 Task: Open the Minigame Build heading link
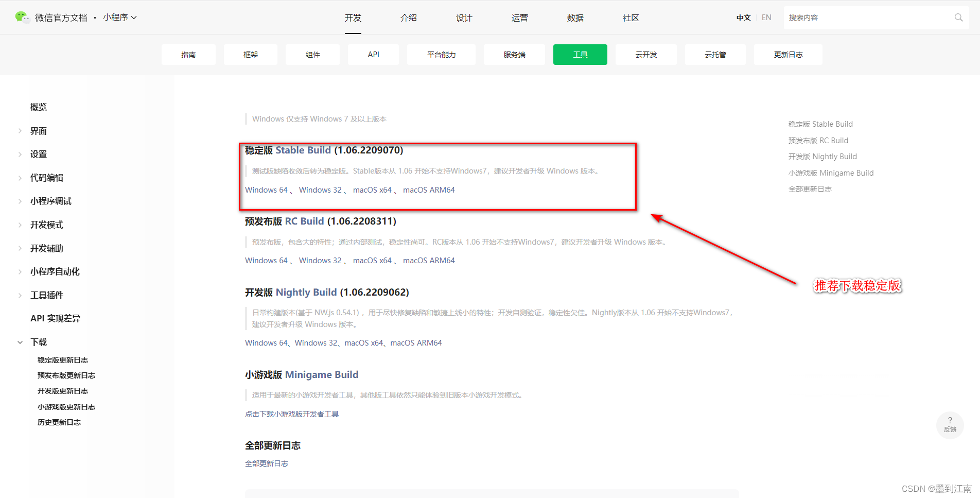[x=322, y=375]
